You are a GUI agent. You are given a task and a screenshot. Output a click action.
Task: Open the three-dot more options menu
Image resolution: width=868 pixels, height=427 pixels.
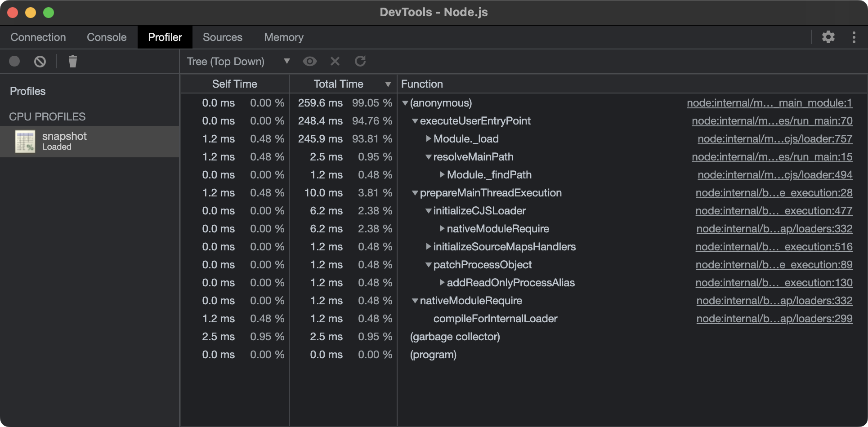coord(854,37)
